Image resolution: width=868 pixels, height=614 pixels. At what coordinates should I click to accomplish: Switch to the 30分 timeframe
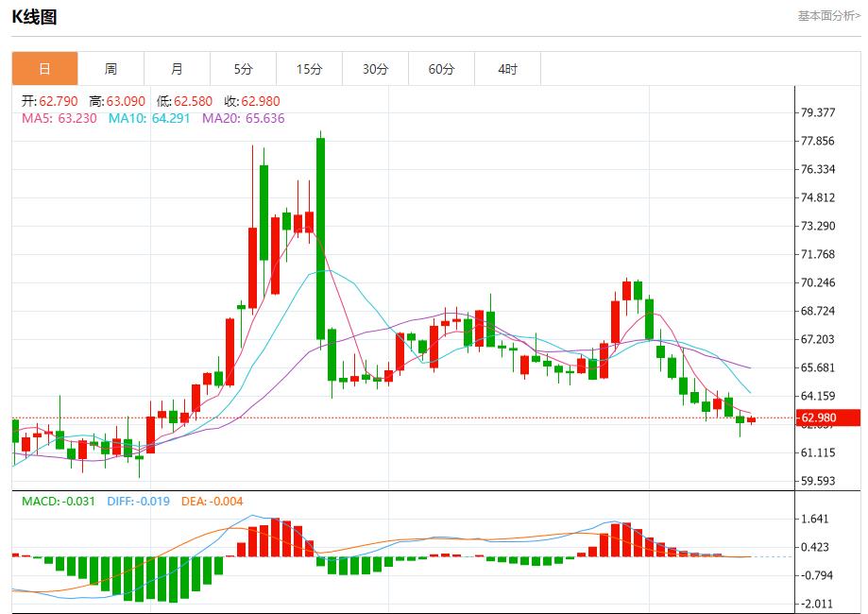pos(374,68)
